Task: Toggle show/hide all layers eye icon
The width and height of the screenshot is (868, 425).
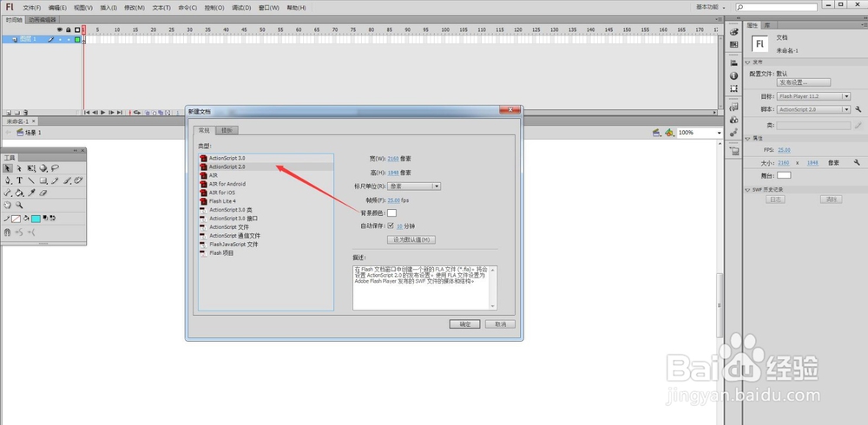Action: pyautogui.click(x=60, y=29)
